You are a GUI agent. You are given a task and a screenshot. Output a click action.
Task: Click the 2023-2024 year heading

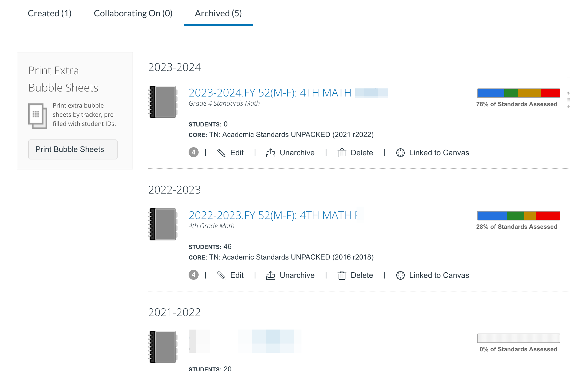(x=174, y=67)
